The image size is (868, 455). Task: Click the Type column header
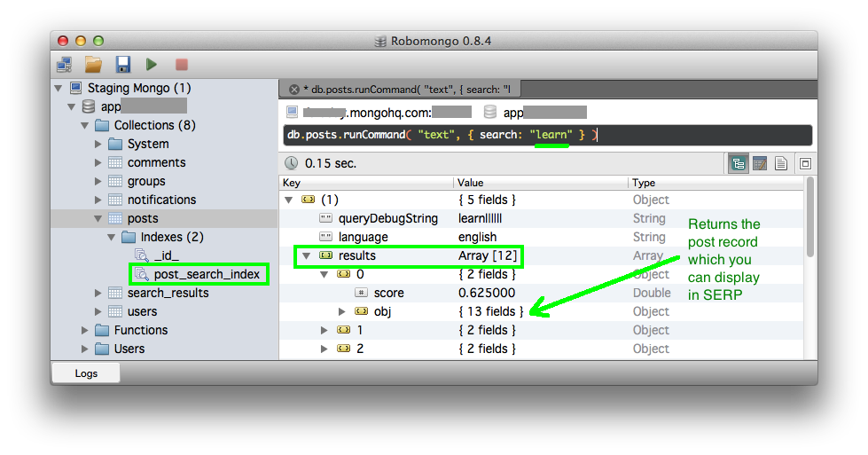coord(716,183)
